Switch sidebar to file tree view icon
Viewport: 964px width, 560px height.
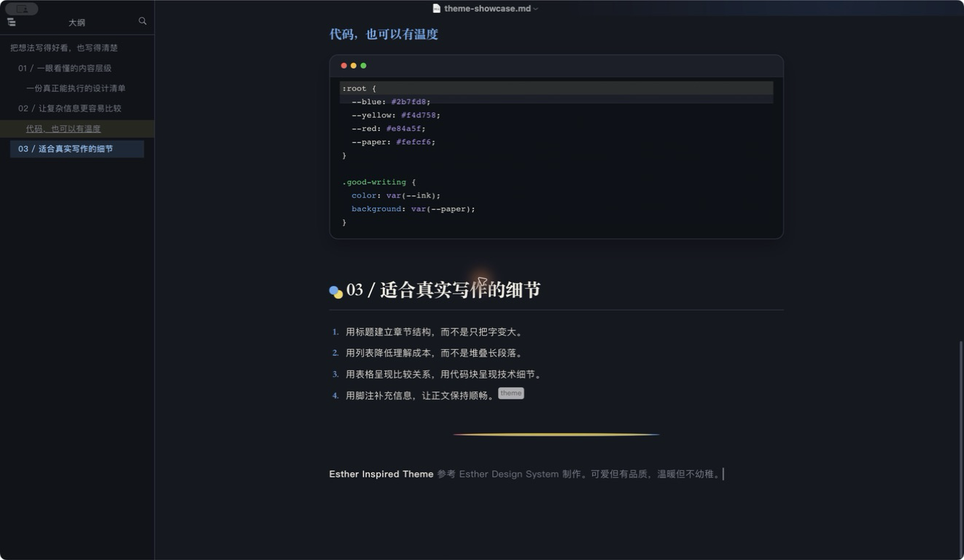[x=12, y=22]
